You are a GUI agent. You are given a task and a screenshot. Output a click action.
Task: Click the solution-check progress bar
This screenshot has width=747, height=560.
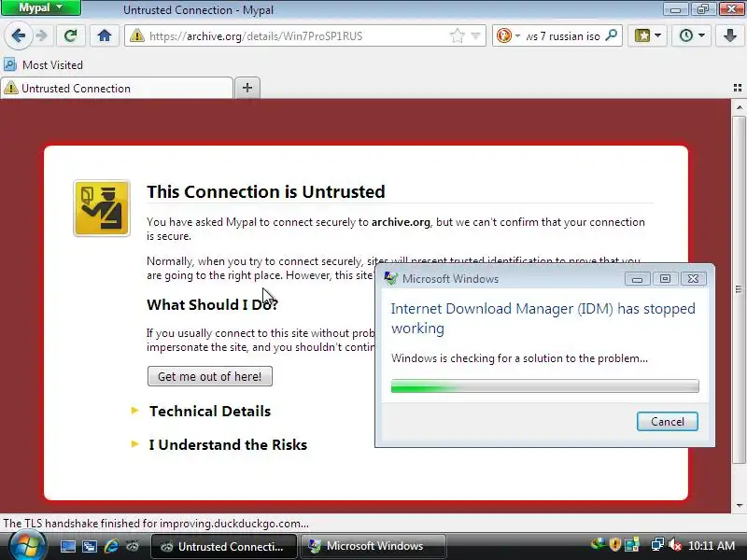pos(545,385)
